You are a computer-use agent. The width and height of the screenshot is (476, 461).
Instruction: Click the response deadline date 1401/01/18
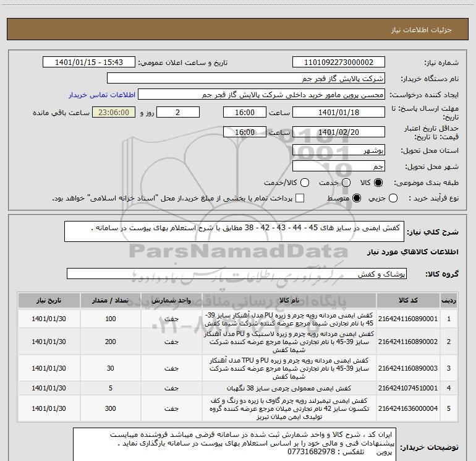pyautogui.click(x=339, y=112)
